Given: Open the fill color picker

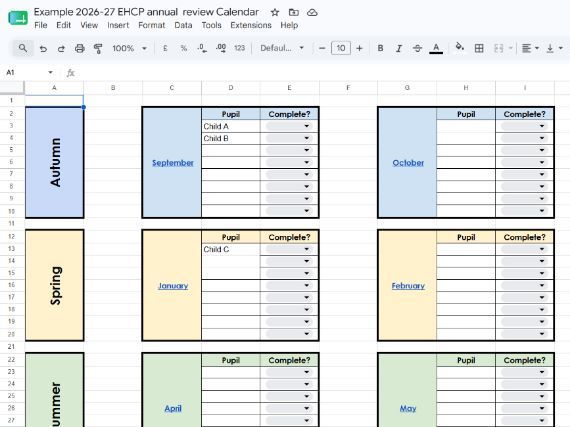Looking at the screenshot, I should pyautogui.click(x=460, y=47).
